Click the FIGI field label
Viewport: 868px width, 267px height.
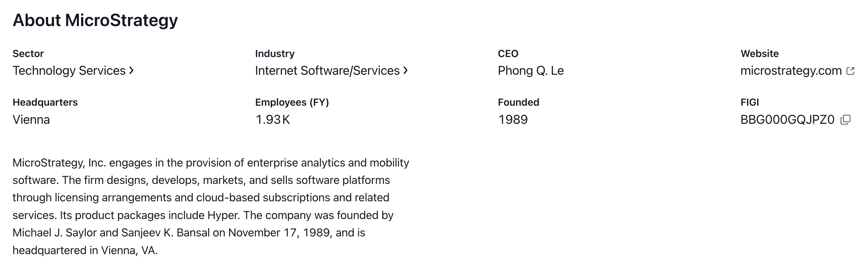[x=750, y=102]
